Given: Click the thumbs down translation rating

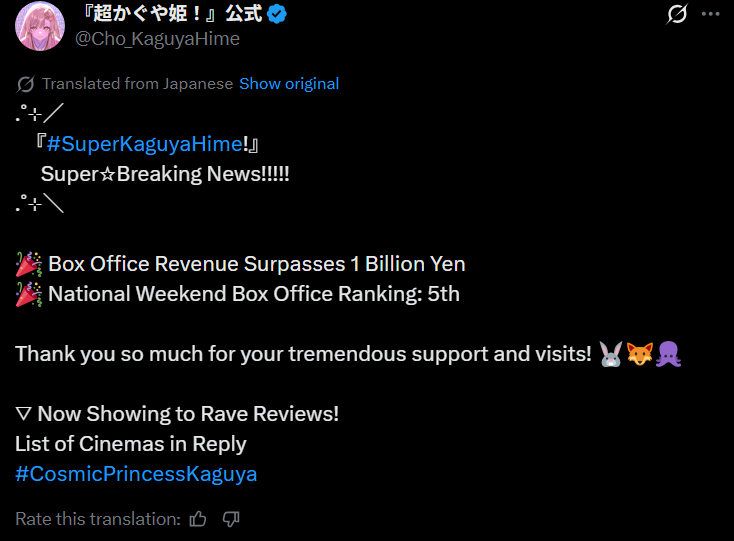Looking at the screenshot, I should click(x=231, y=519).
